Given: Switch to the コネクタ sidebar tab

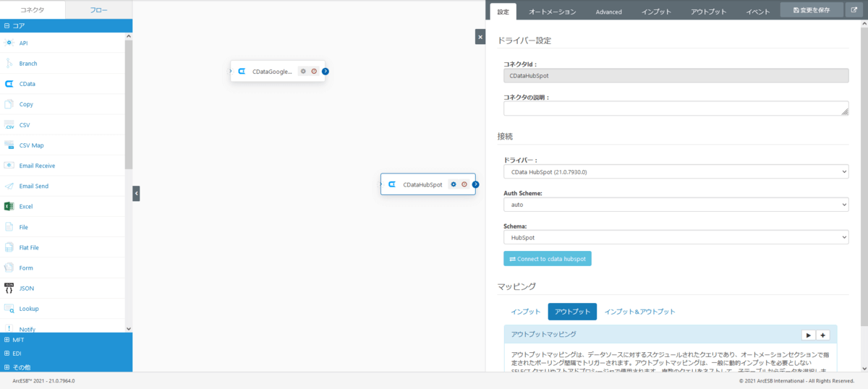Looking at the screenshot, I should click(x=33, y=10).
